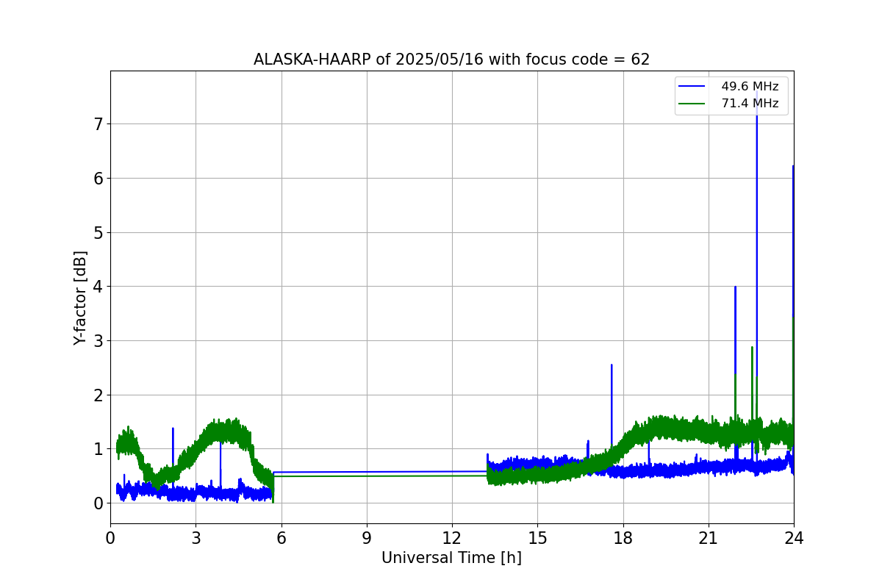Image resolution: width=882 pixels, height=588 pixels.
Task: Click the green spike peak near 22.5 h
Action: (x=752, y=348)
